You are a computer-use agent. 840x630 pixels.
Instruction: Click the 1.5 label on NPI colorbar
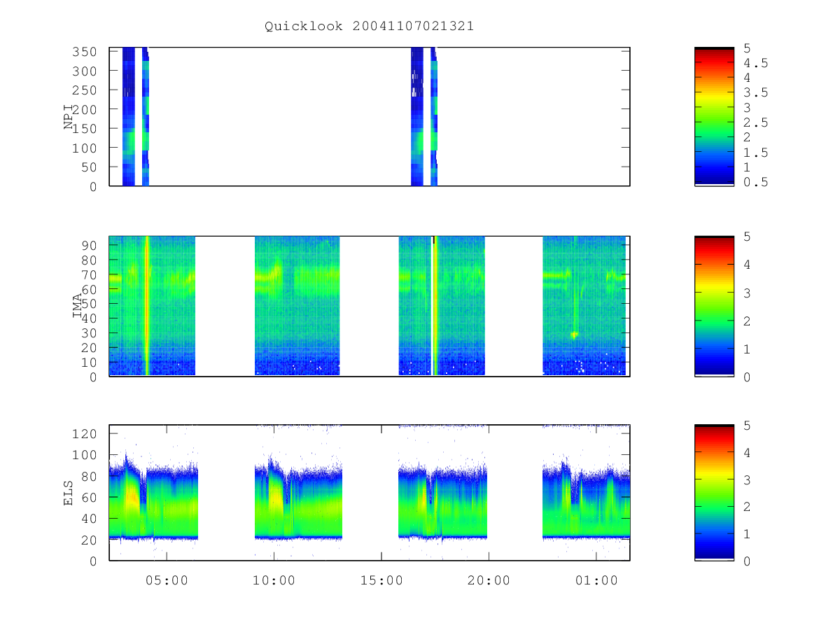point(755,153)
